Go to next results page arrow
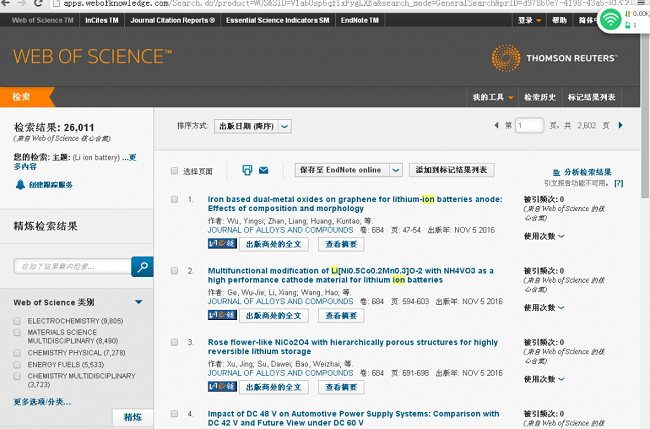 click(x=621, y=125)
